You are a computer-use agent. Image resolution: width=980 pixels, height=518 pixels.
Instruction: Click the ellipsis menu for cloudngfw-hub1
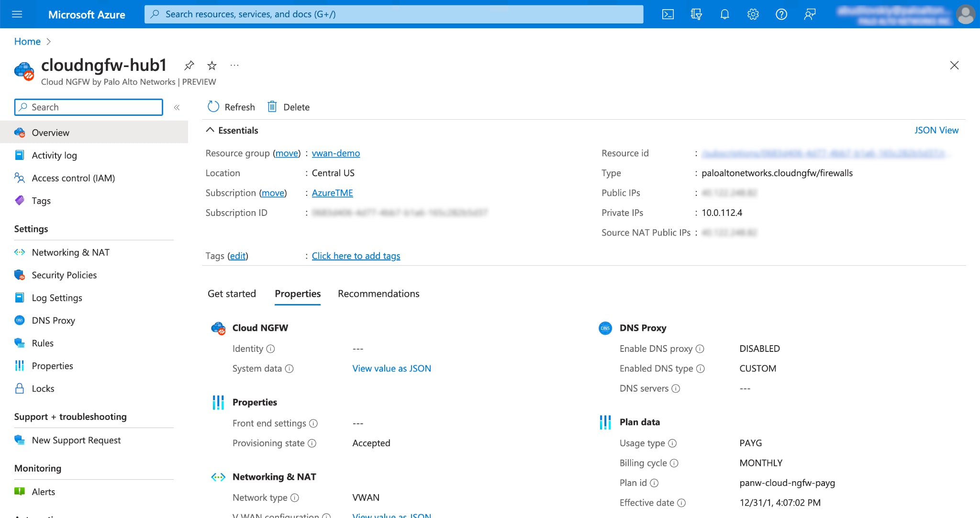(x=234, y=64)
